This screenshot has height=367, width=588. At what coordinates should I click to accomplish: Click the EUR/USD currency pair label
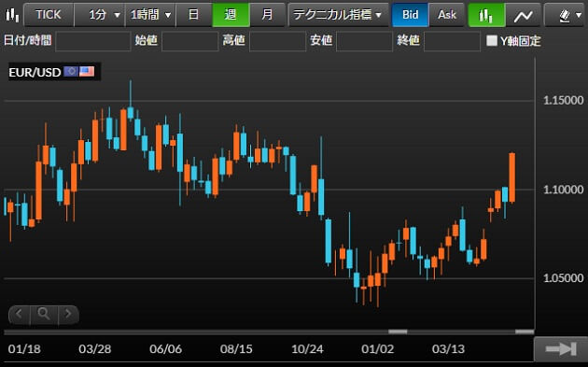point(35,72)
